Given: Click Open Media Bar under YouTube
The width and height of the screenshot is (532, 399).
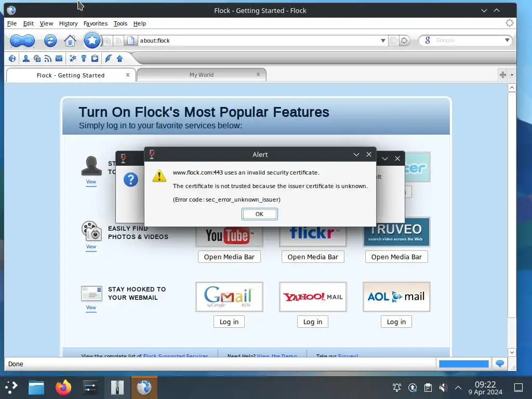Looking at the screenshot, I should pos(229,257).
